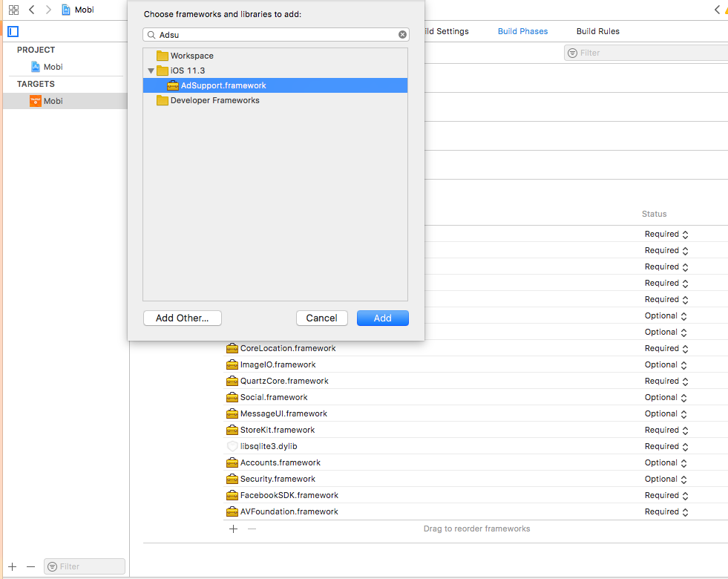728x579 pixels.
Task: Cancel the framework chooser dialog
Action: (321, 318)
